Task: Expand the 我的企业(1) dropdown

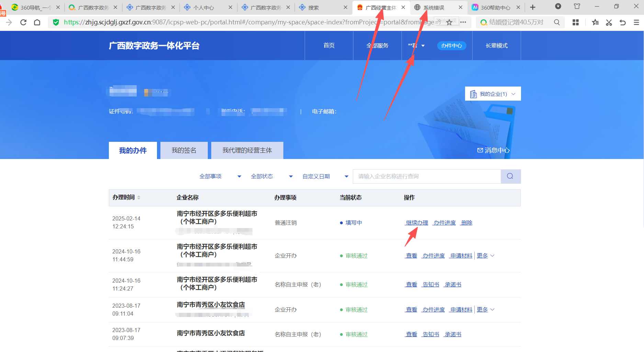Action: coord(493,94)
